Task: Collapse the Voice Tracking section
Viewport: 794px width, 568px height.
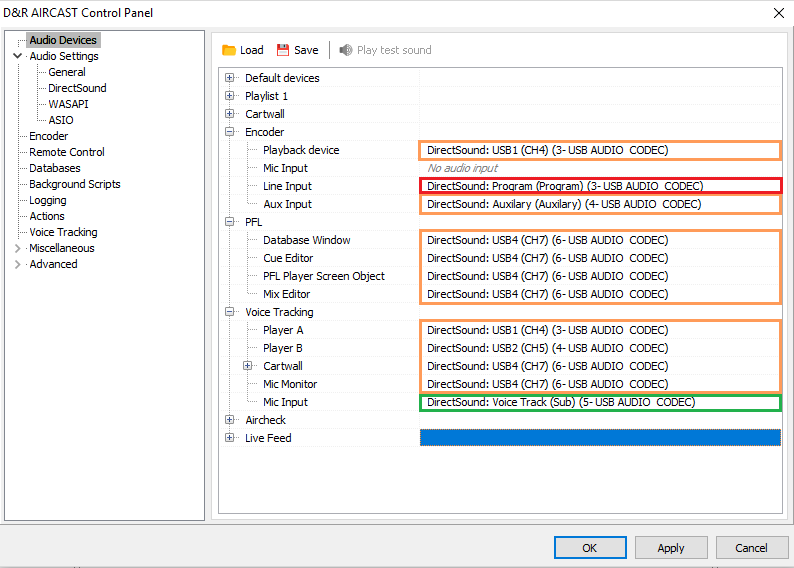Action: coord(230,312)
